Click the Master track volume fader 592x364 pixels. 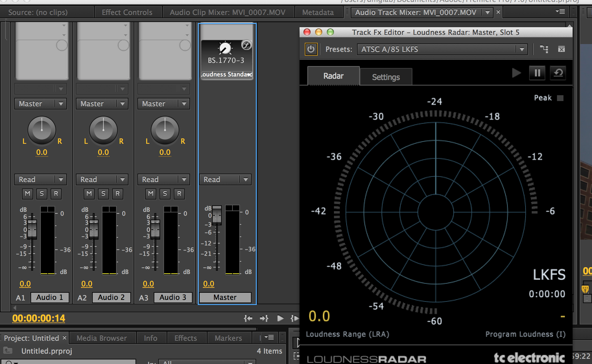tap(217, 215)
